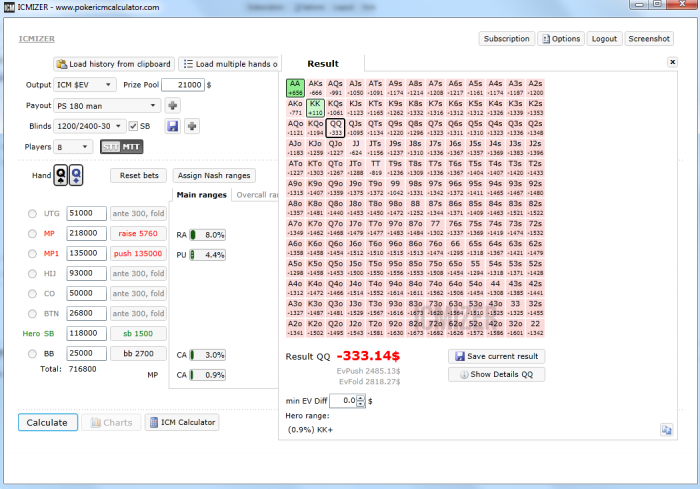Click the MP action field raise 5760
Screen dimensions: 700x489
coord(138,234)
